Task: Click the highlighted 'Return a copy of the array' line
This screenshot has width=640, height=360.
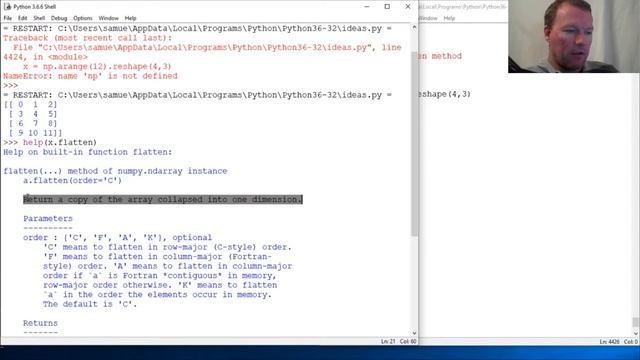Action: [163, 200]
